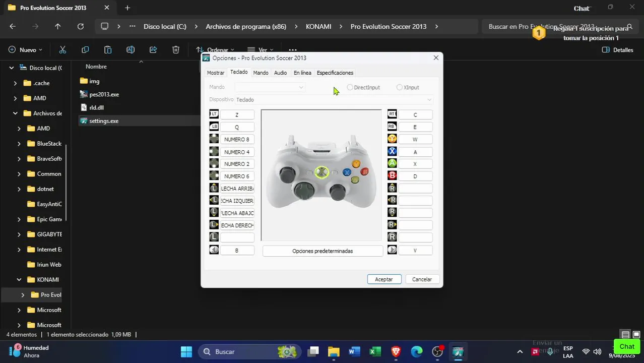
Task: Open the Ver view dropdown in Explorer
Action: (260, 50)
